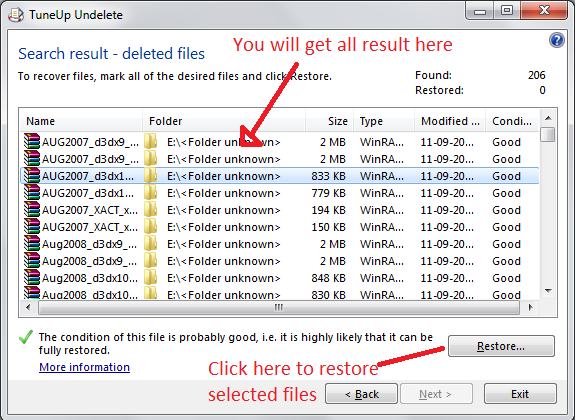Click folder icon in 150 KB row
The image size is (576, 420).
pos(151,227)
